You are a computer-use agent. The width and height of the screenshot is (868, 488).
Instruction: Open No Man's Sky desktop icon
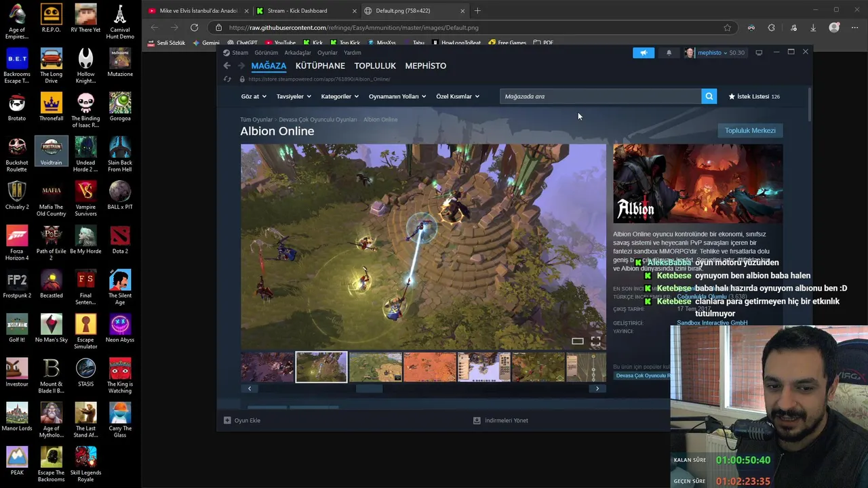pos(51,328)
